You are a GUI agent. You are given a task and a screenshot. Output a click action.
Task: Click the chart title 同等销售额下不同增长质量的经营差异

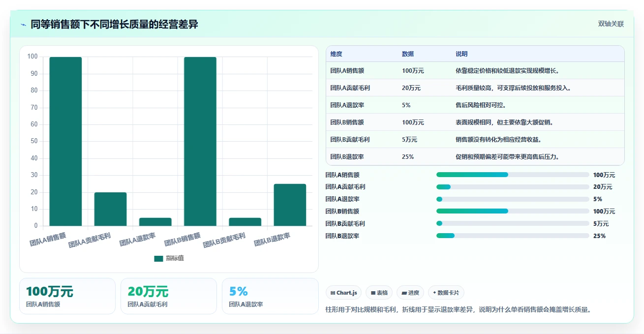pos(114,24)
